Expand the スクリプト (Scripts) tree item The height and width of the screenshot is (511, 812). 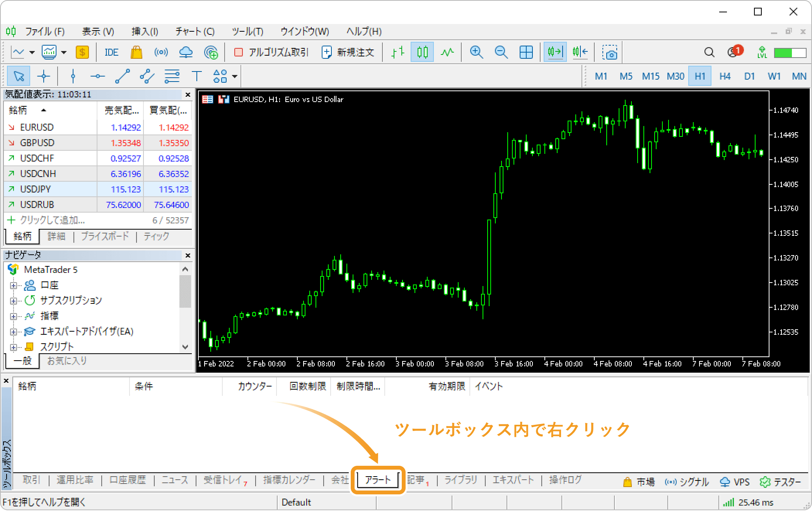[13, 347]
